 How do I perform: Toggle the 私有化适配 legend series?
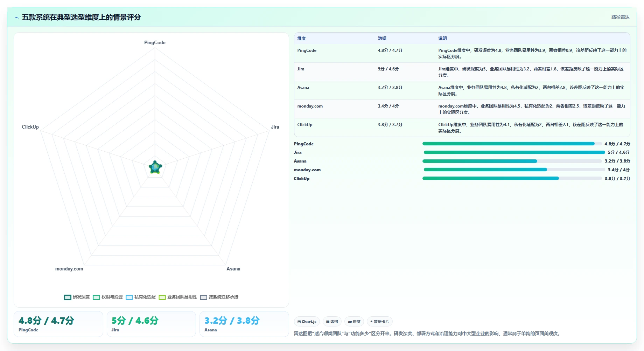coord(141,297)
